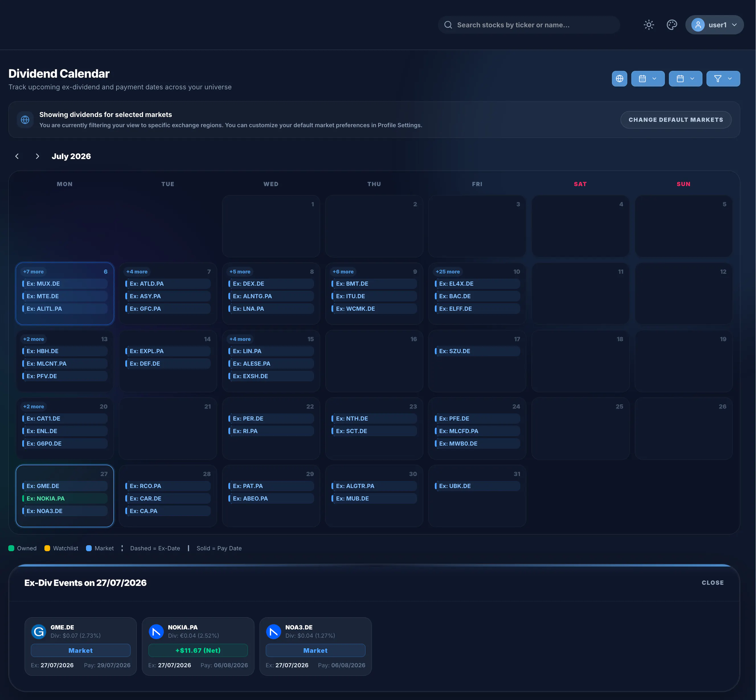The width and height of the screenshot is (756, 700).
Task: Select Ex: MUX.DE event
Action: (65, 284)
